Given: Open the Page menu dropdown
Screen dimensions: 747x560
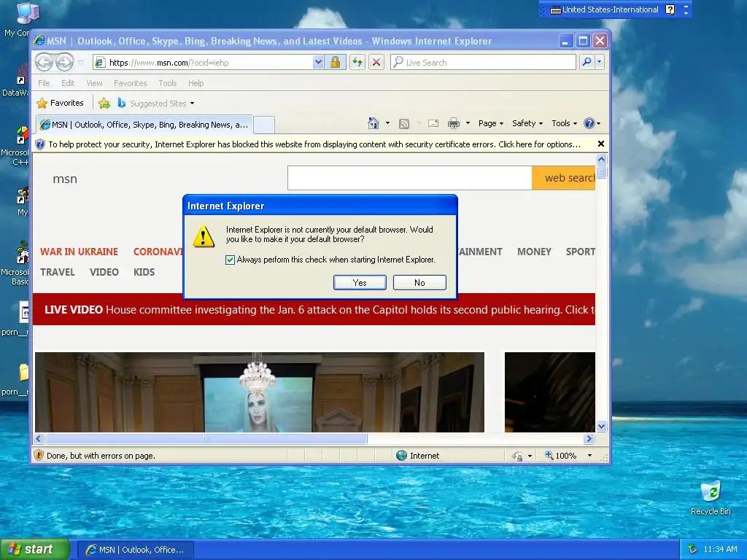Looking at the screenshot, I should (x=491, y=123).
